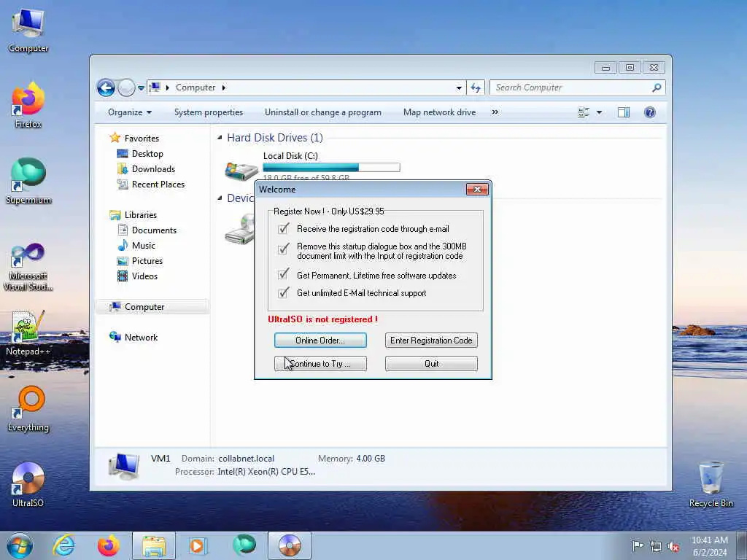The image size is (747, 560).
Task: Open Downloads in navigation pane
Action: (153, 169)
